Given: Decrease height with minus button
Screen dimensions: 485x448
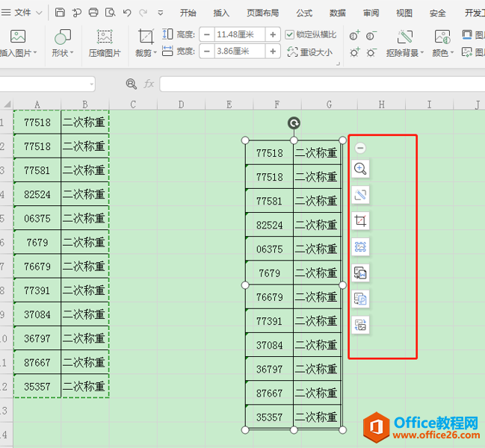Looking at the screenshot, I should point(207,34).
